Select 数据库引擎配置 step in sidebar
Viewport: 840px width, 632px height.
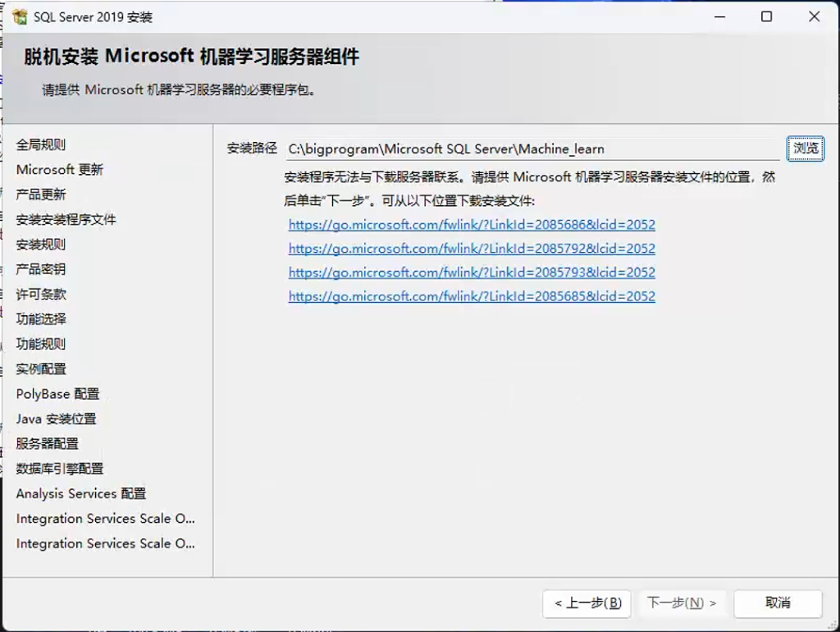[x=59, y=469]
